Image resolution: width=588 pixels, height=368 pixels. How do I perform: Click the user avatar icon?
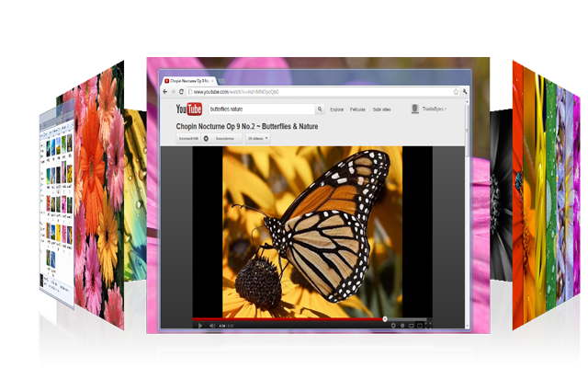click(x=414, y=109)
